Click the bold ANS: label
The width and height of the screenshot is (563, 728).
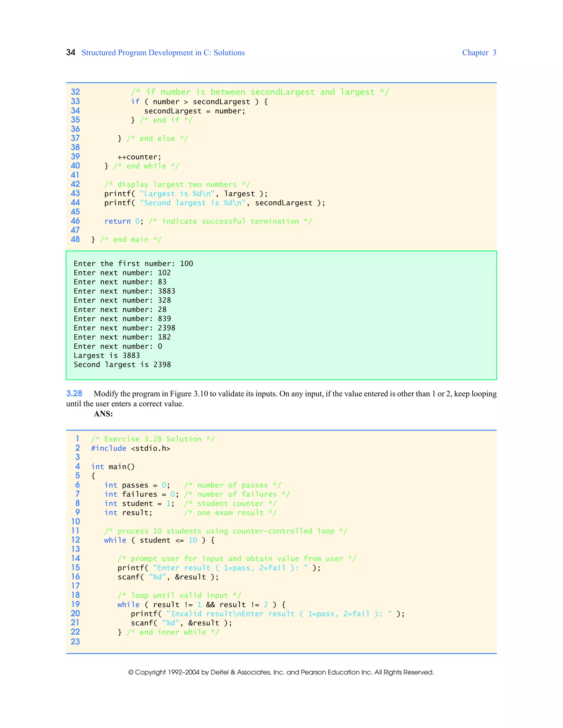pos(103,414)
